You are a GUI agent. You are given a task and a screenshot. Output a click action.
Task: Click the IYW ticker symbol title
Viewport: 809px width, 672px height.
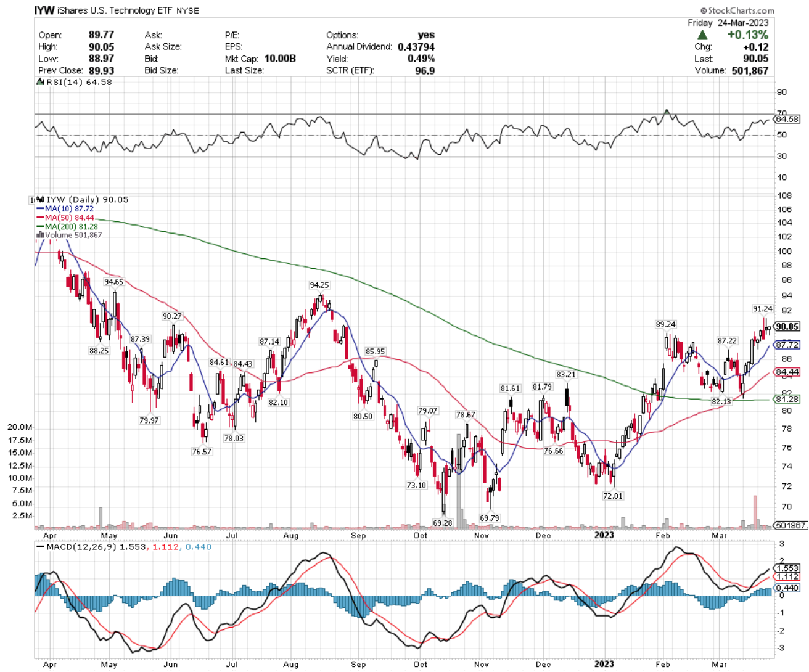point(44,10)
